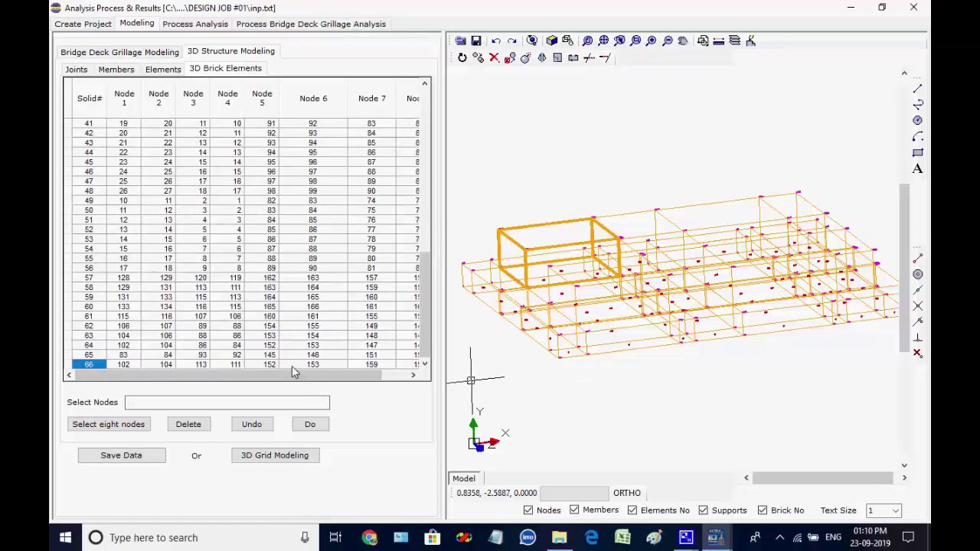Select the Rotate tool icon

pyautogui.click(x=462, y=58)
